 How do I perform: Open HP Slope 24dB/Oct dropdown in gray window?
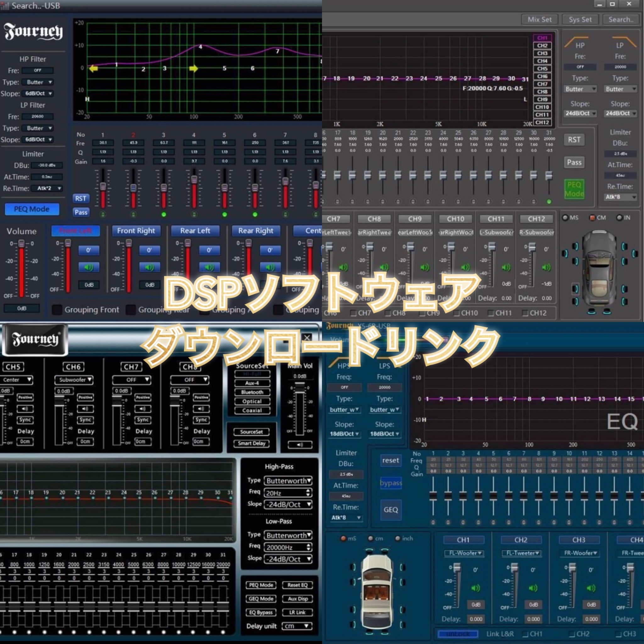(580, 113)
